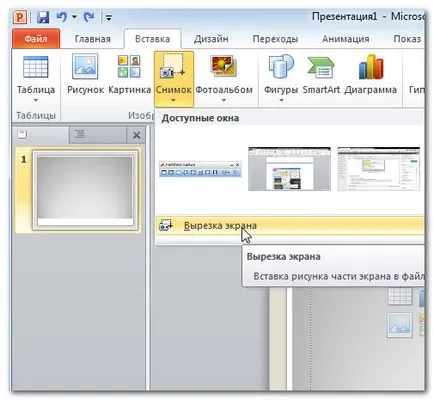
Task: Click the table placeholder icon on slide
Action: coord(400,296)
